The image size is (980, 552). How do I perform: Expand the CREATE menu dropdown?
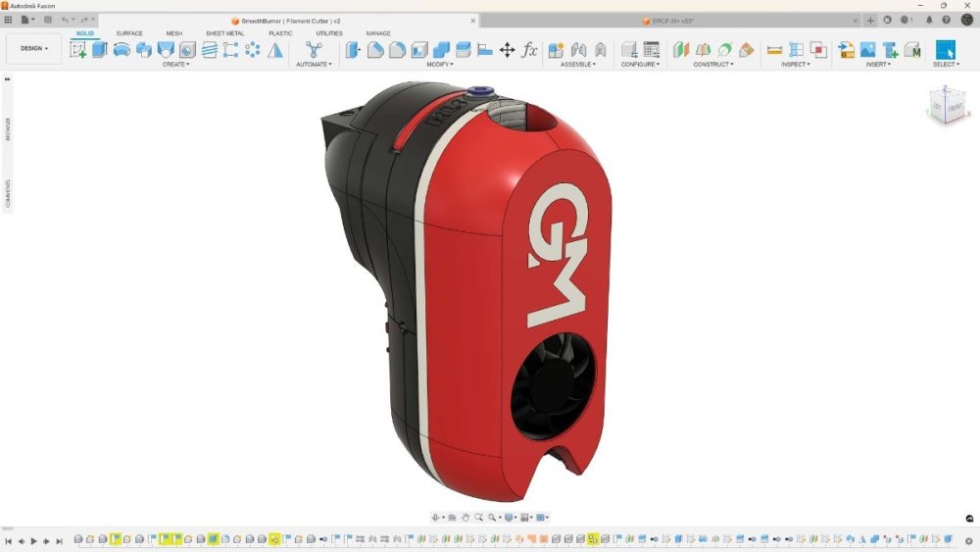click(x=175, y=65)
